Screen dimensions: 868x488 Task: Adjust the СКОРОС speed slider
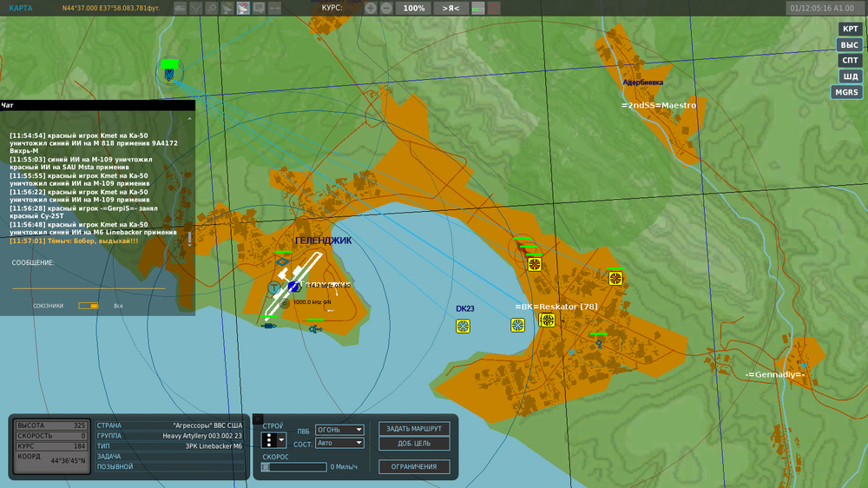294,467
